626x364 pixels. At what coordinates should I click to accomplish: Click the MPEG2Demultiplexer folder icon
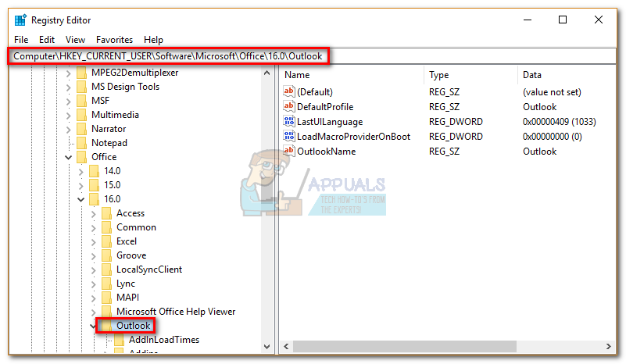coord(81,73)
